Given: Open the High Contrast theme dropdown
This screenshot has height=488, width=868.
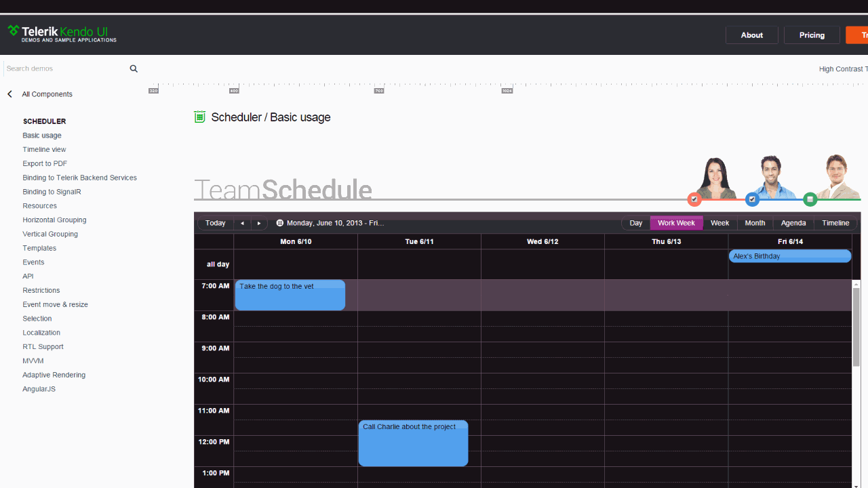Looking at the screenshot, I should (x=842, y=69).
